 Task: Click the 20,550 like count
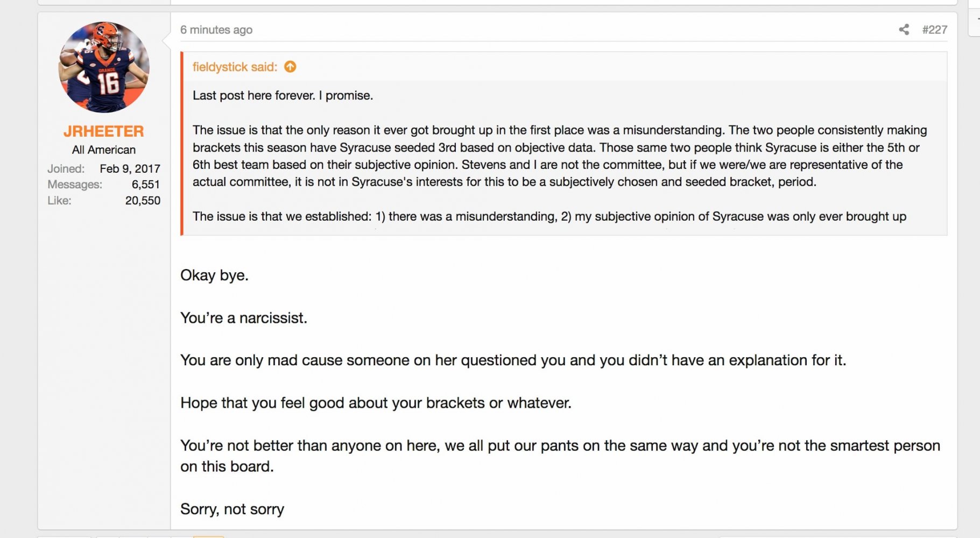[143, 201]
